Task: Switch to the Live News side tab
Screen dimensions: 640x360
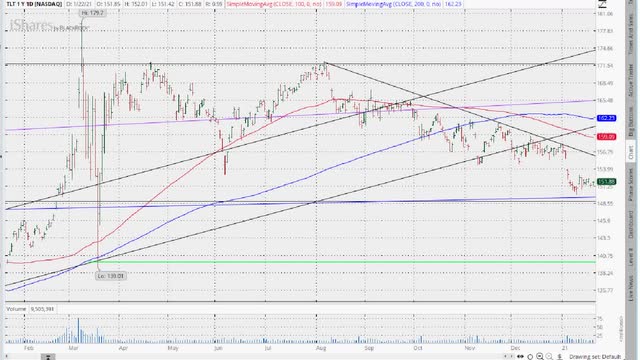Action: click(x=631, y=288)
